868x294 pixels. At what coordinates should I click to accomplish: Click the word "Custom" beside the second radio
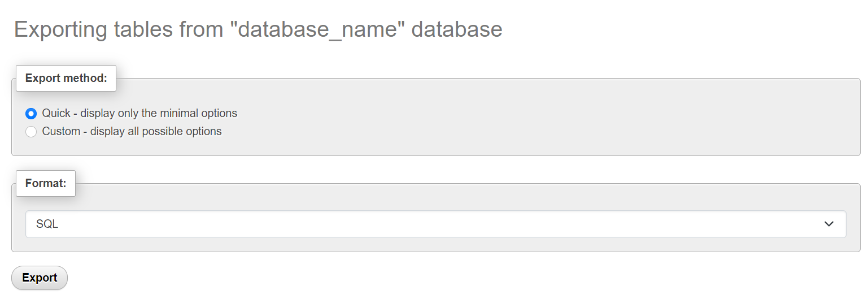(x=61, y=132)
